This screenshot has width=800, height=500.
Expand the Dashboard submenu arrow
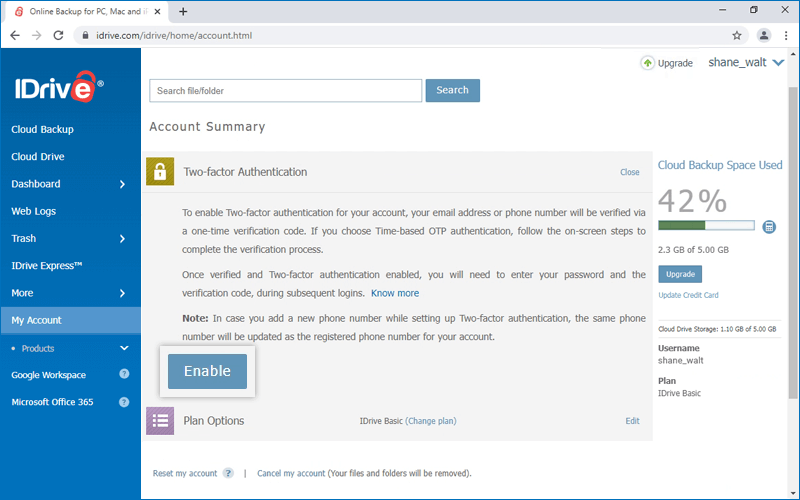click(122, 184)
